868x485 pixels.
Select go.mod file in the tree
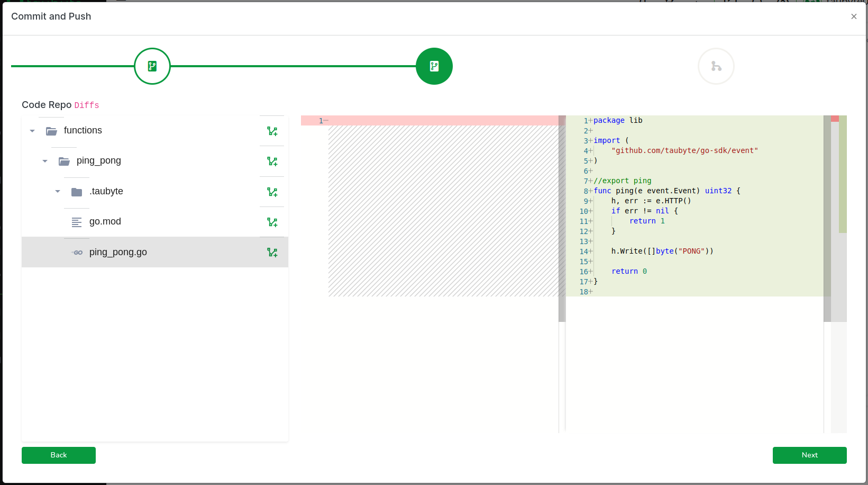[105, 222]
